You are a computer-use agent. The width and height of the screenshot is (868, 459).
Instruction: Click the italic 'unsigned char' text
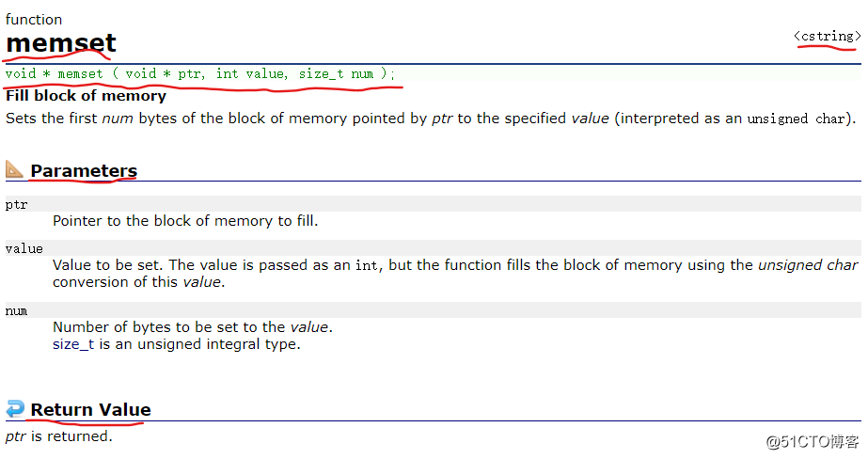tap(808, 265)
